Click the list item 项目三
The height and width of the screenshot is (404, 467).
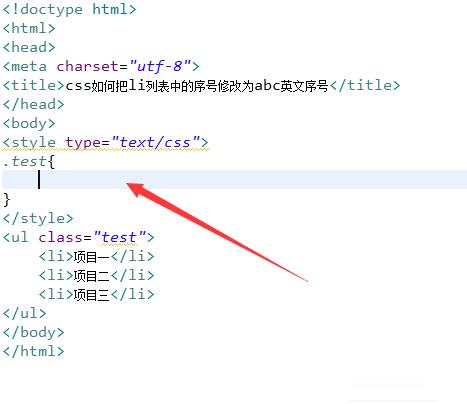point(96,294)
